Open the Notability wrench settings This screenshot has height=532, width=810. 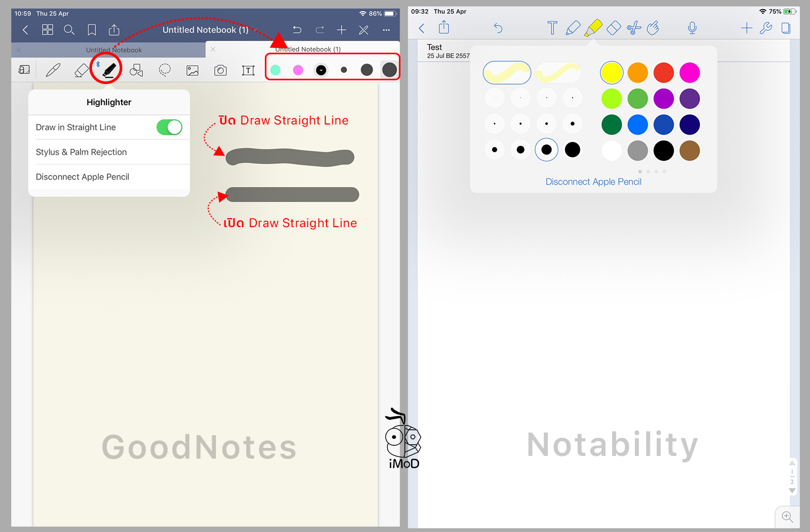[x=766, y=28]
